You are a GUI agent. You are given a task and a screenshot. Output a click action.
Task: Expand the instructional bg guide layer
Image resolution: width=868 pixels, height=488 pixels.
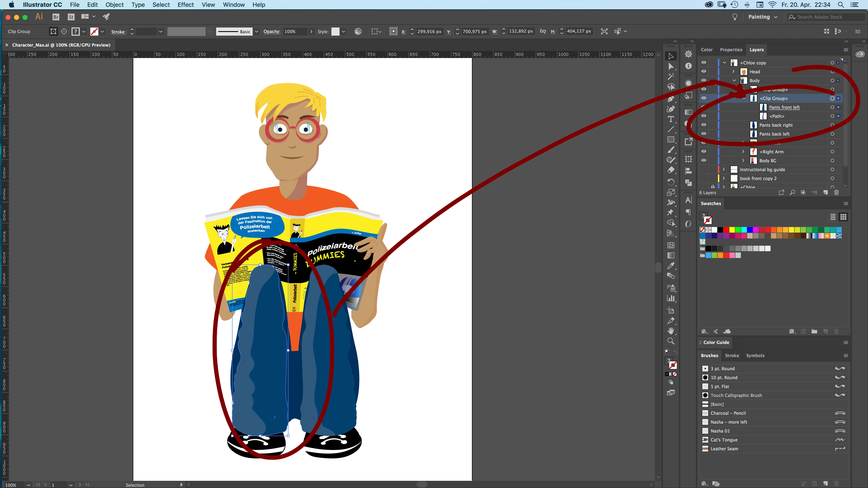coord(724,169)
